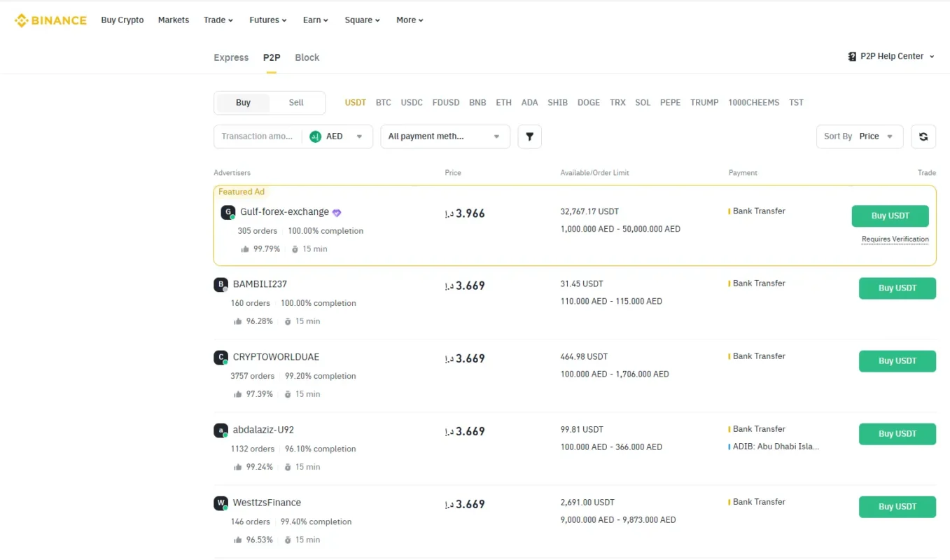The width and height of the screenshot is (950, 560).
Task: Open Buy Crypto in top navigation
Action: coord(123,20)
